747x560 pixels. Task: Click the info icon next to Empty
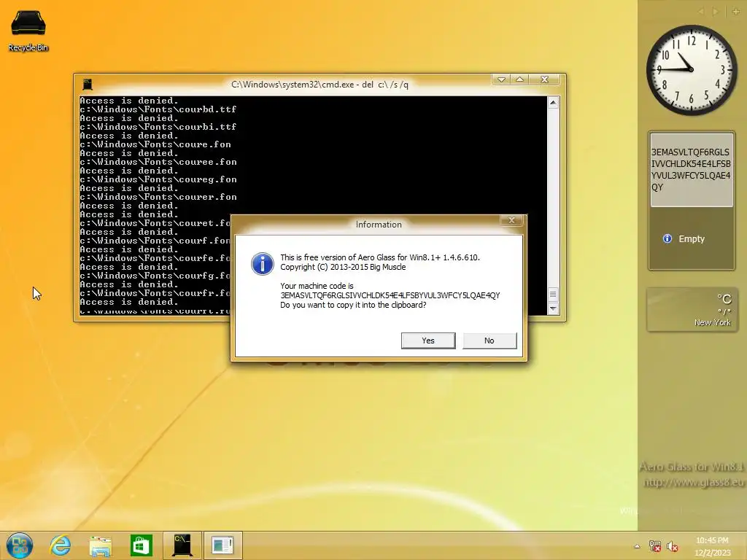pyautogui.click(x=667, y=238)
